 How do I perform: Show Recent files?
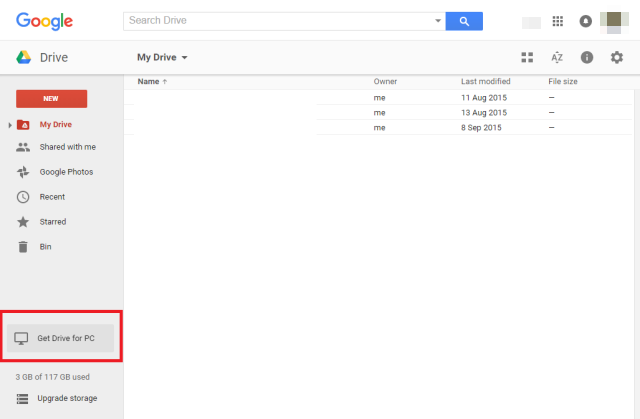[x=52, y=197]
